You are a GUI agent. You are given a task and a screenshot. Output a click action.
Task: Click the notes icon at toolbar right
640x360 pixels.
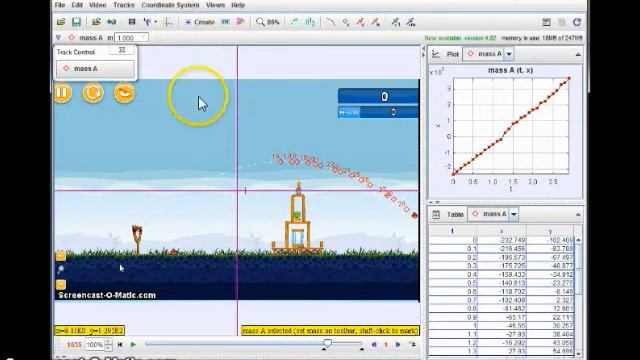(x=546, y=22)
